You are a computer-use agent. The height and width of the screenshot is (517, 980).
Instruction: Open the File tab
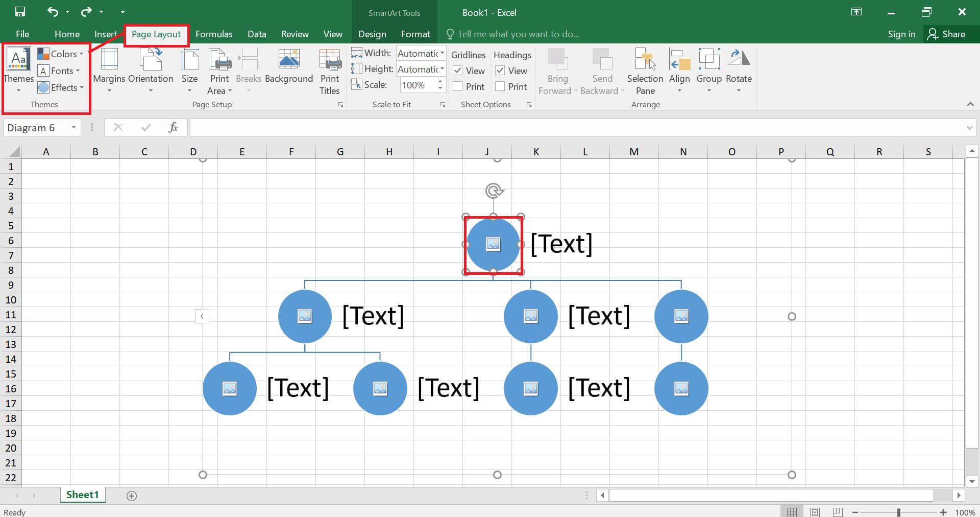tap(22, 34)
